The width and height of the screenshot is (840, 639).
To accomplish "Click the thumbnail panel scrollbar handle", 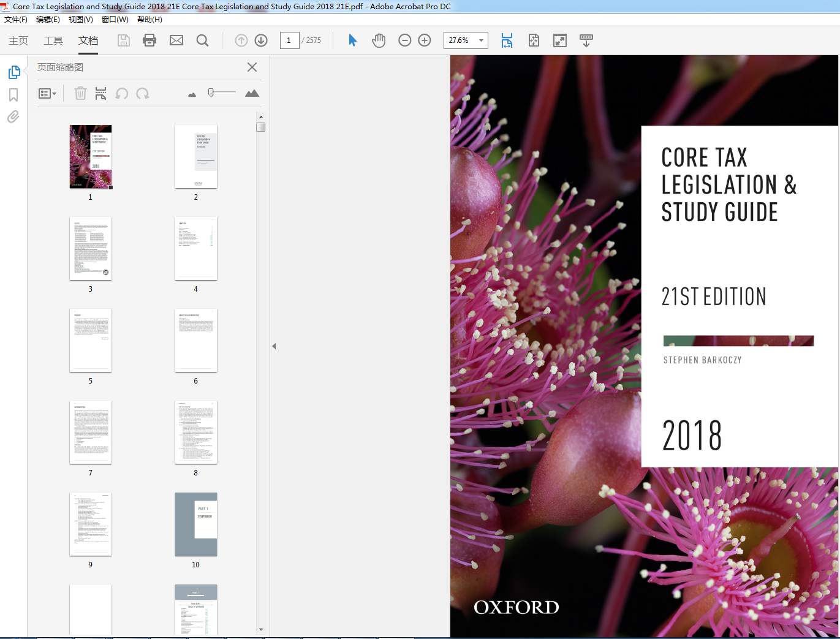I will [261, 127].
